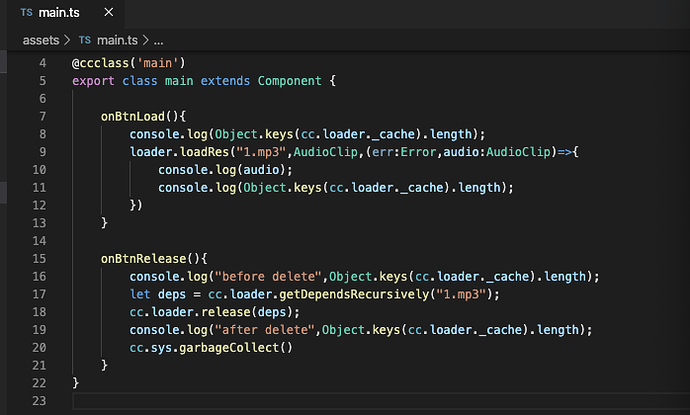Screen dimensions: 690x415
Task: Click the onBtnLoad method name
Action: [x=135, y=116]
